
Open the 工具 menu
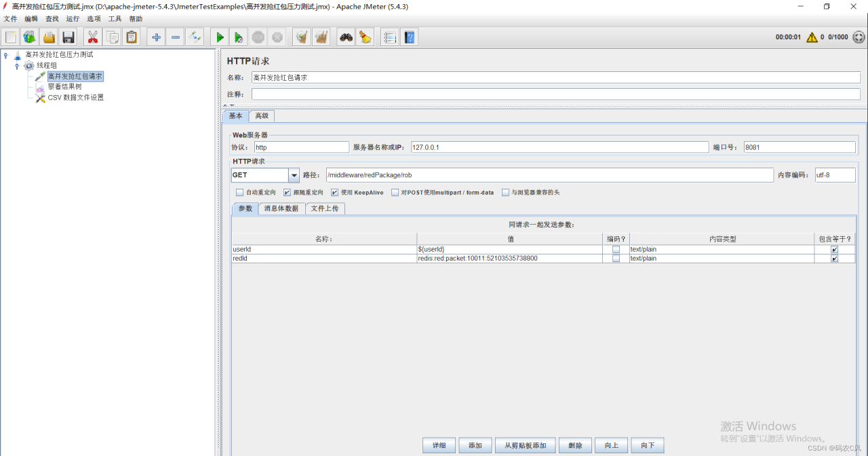(115, 19)
